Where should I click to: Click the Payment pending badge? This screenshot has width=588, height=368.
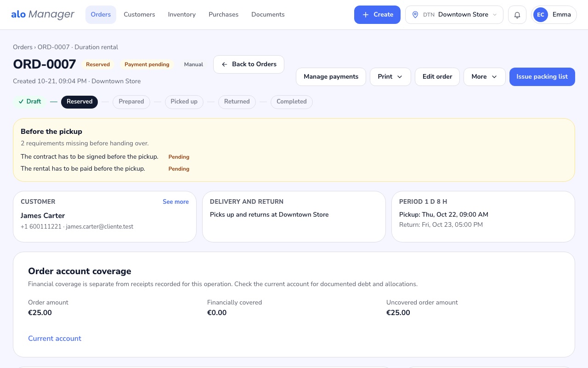(147, 64)
